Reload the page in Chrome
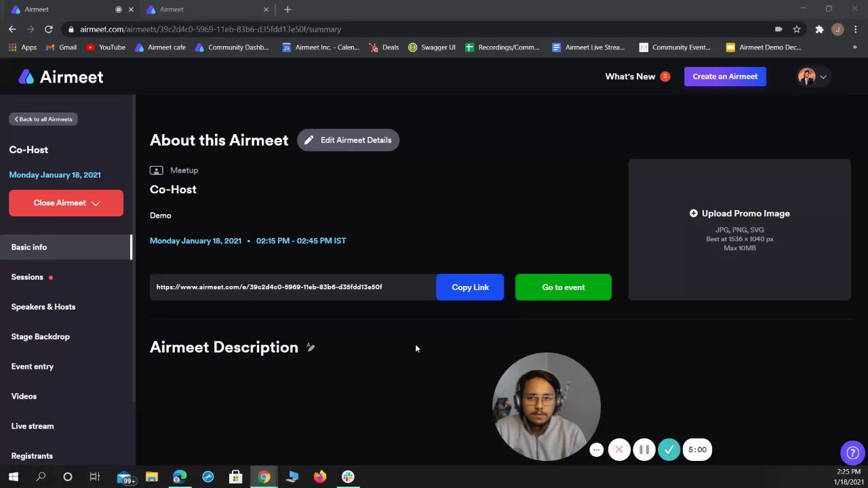Viewport: 868px width, 488px height. click(x=48, y=29)
